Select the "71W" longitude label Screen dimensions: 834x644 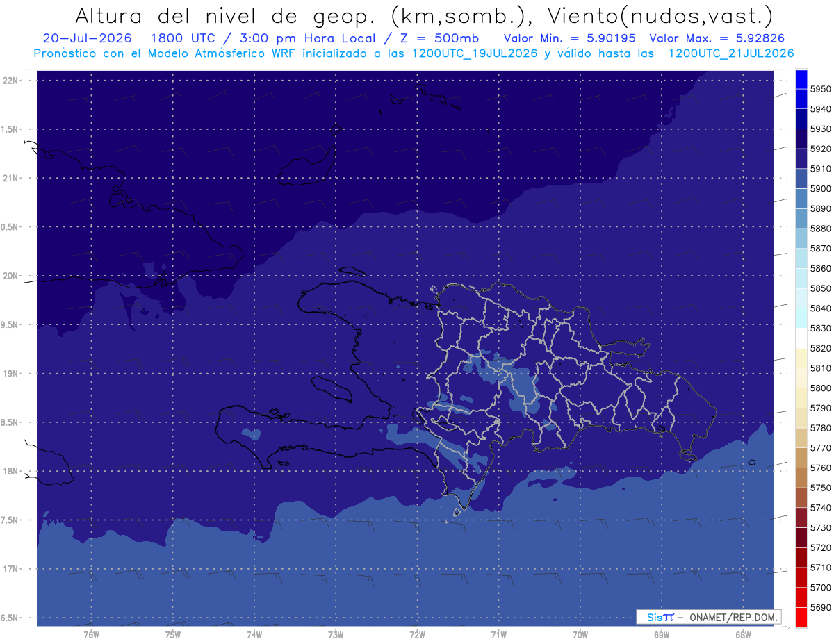[x=498, y=635]
